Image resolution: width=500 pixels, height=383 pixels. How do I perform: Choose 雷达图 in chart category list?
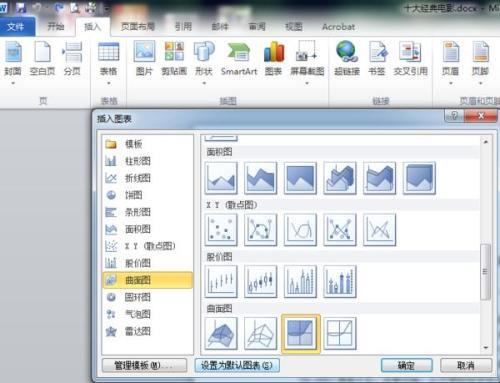pyautogui.click(x=148, y=331)
